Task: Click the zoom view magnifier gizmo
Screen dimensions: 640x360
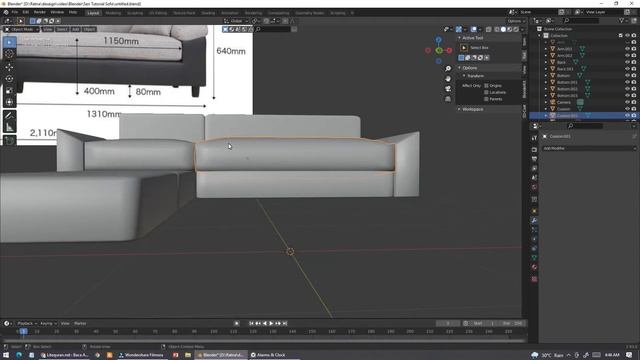Action: coord(448,69)
